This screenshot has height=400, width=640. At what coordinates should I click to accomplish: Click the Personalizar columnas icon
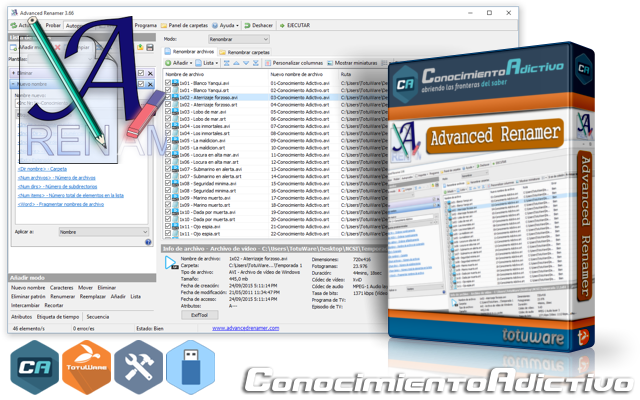(x=268, y=63)
